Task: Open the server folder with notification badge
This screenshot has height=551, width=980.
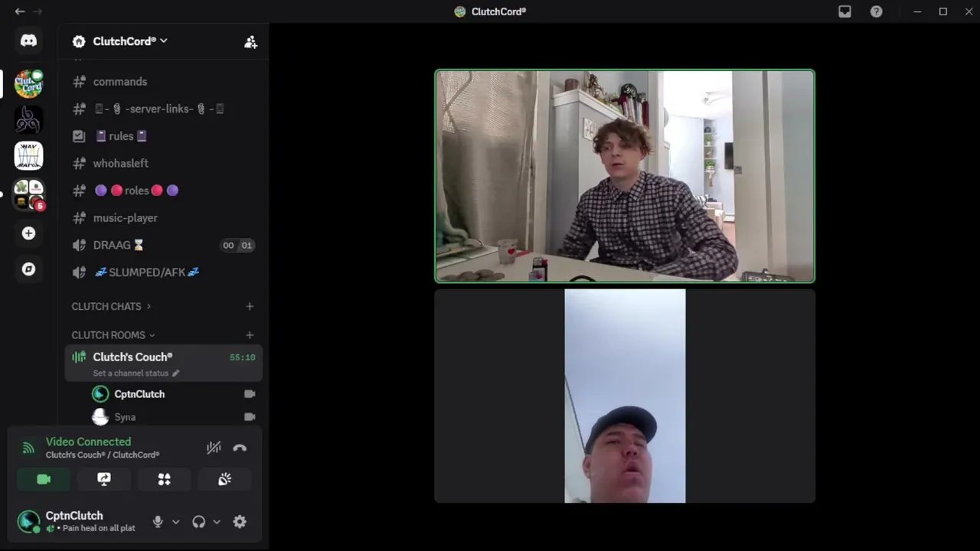Action: [28, 194]
